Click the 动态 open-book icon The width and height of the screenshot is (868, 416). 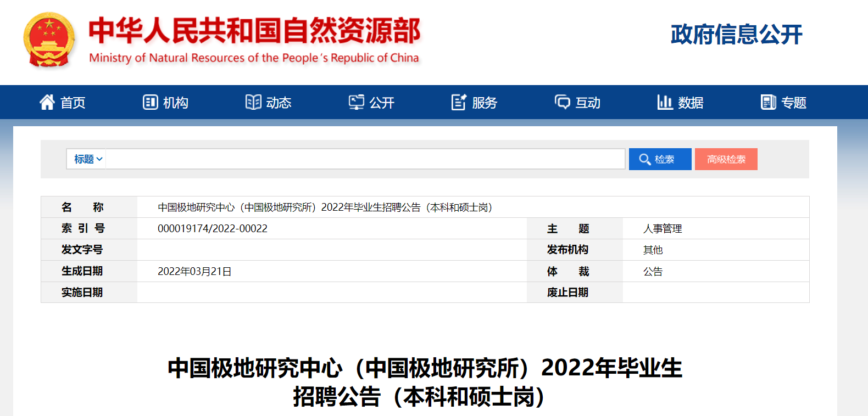(x=253, y=102)
